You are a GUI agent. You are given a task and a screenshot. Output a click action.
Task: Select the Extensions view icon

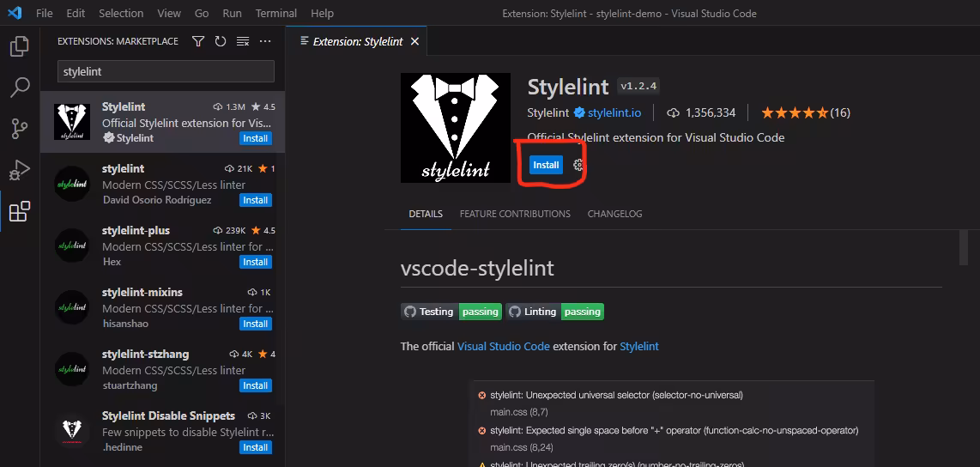pyautogui.click(x=20, y=211)
